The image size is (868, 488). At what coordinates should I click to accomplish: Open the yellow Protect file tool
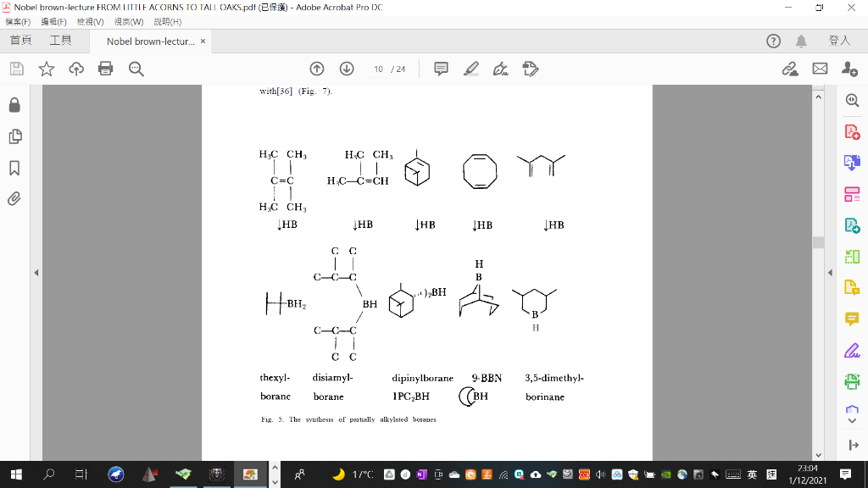click(852, 288)
